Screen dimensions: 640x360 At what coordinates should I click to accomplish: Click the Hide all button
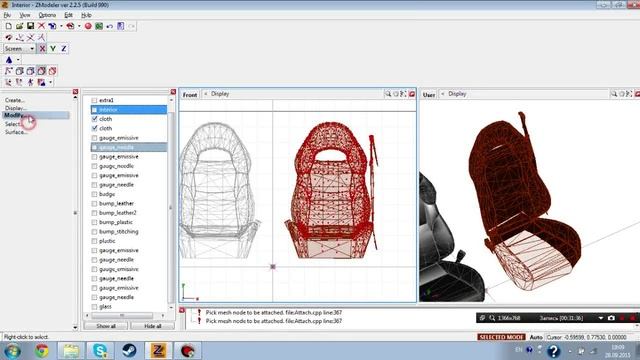[153, 326]
